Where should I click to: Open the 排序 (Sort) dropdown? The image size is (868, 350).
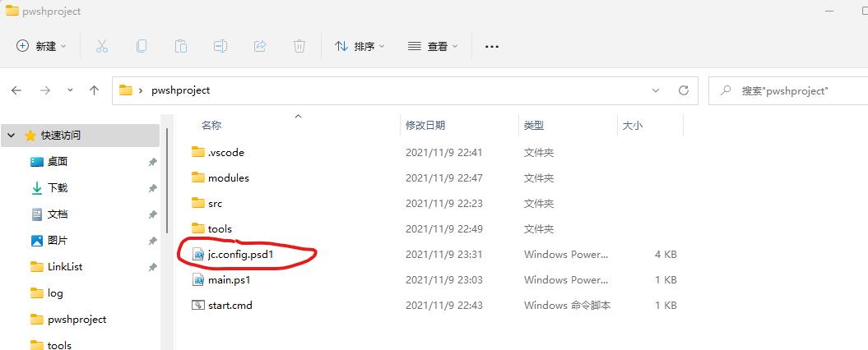coord(360,47)
